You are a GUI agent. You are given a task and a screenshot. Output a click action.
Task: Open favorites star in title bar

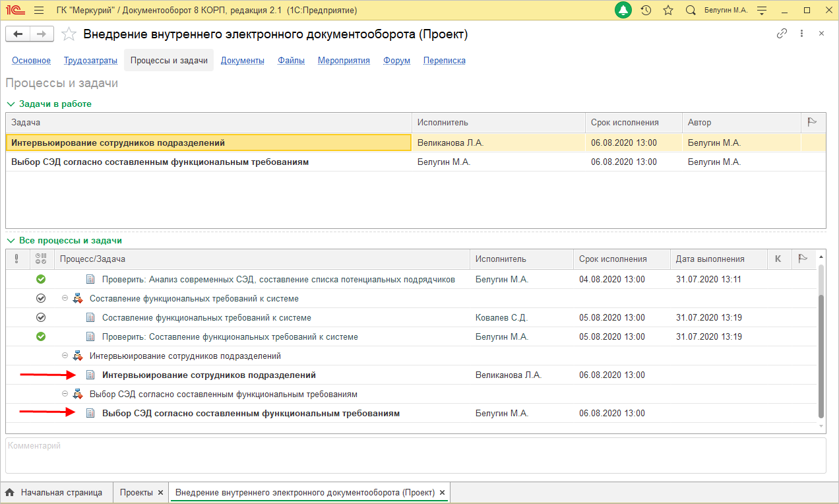point(668,11)
